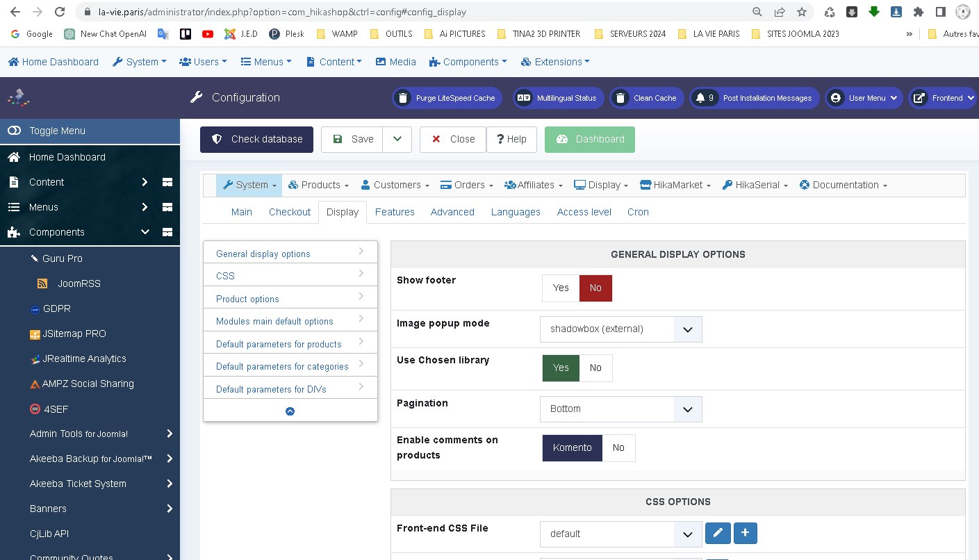Collapse the section list with the up-arrow icon

[x=290, y=411]
